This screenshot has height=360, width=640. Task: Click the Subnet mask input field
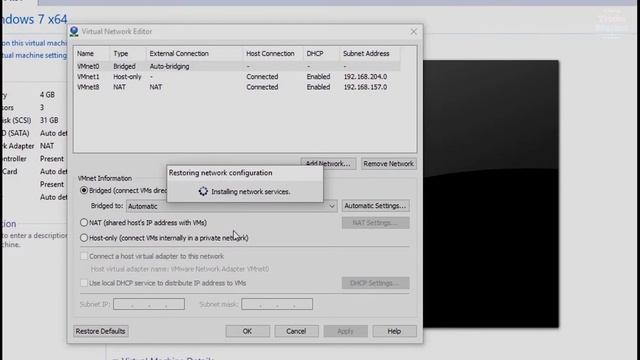click(x=277, y=304)
